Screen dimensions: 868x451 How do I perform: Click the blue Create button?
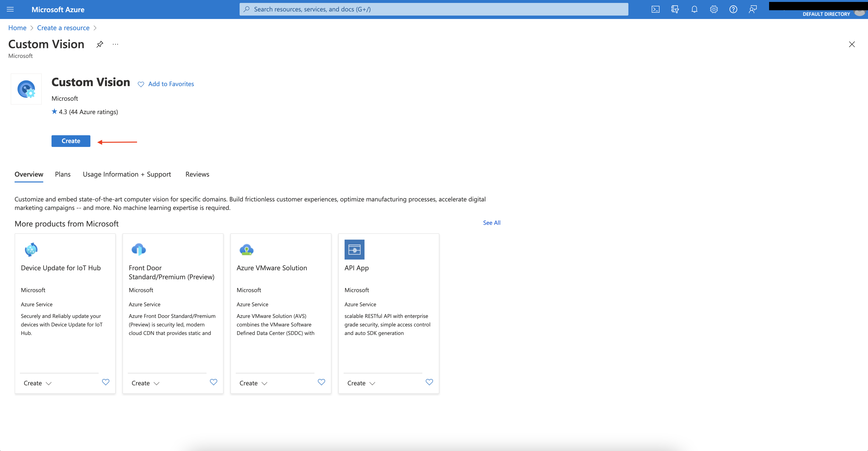pos(71,141)
